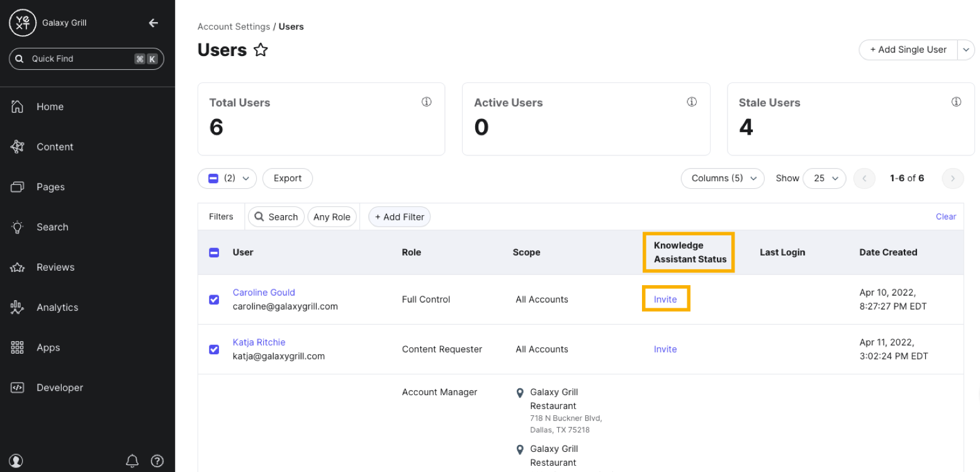This screenshot has width=980, height=472.
Task: Open help question mark icon
Action: pos(157,461)
